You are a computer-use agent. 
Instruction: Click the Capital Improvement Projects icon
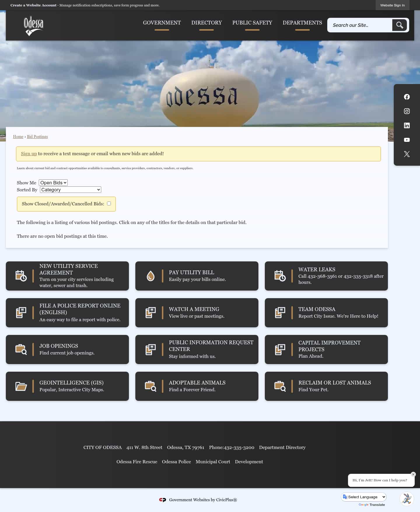coord(280,349)
